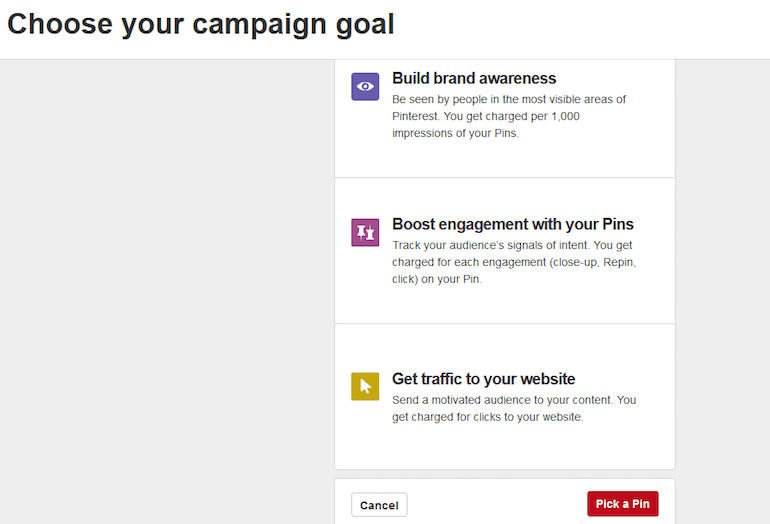Viewport: 770px width, 524px height.
Task: Select the magenta pushpin engagement icon
Action: coord(365,232)
